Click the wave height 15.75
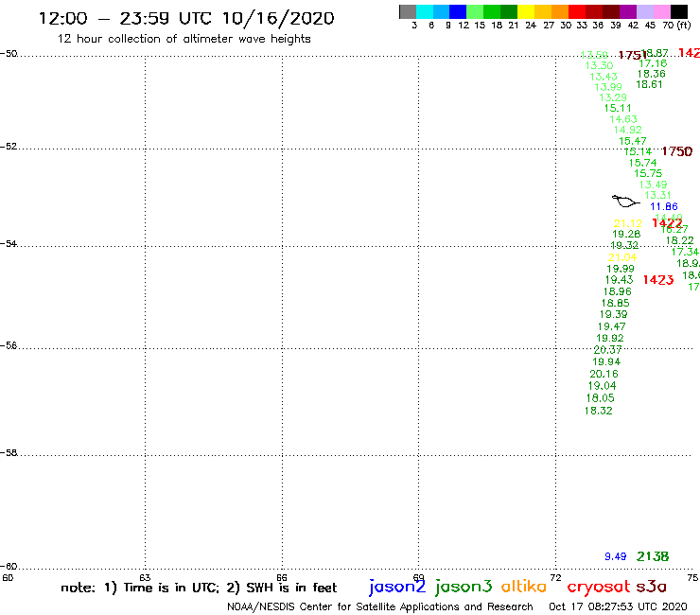 pyautogui.click(x=648, y=174)
